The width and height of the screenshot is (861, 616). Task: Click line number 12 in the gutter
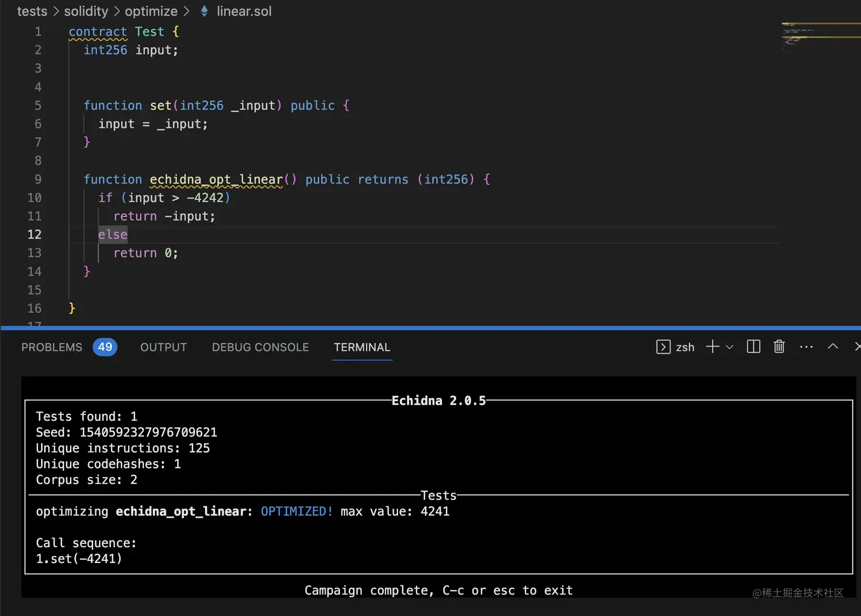coord(35,235)
